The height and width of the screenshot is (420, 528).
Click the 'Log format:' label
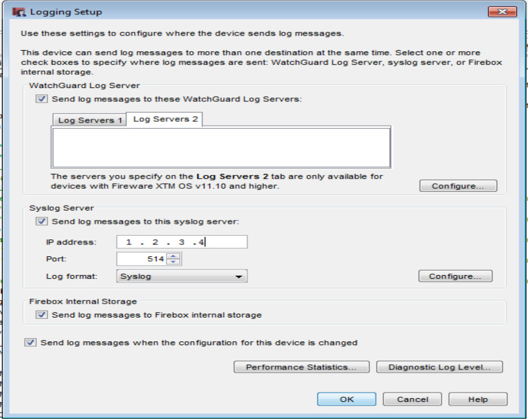(71, 276)
